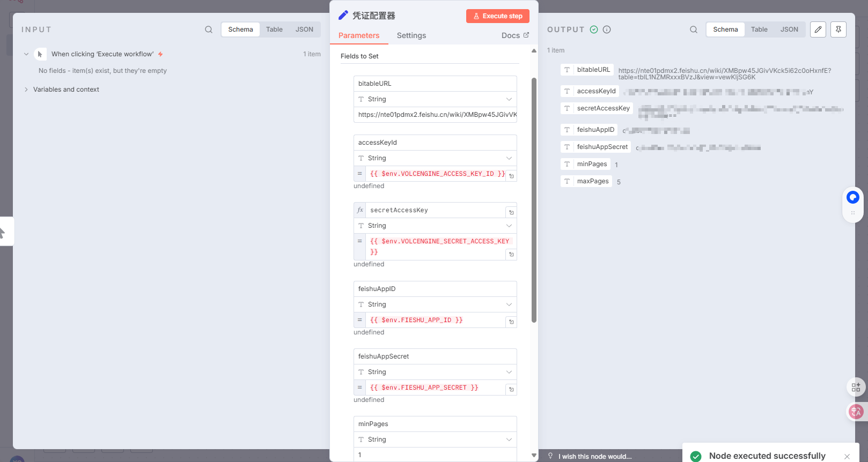Click the bitableURL output schema tag
Image resolution: width=868 pixels, height=462 pixels.
(587, 70)
